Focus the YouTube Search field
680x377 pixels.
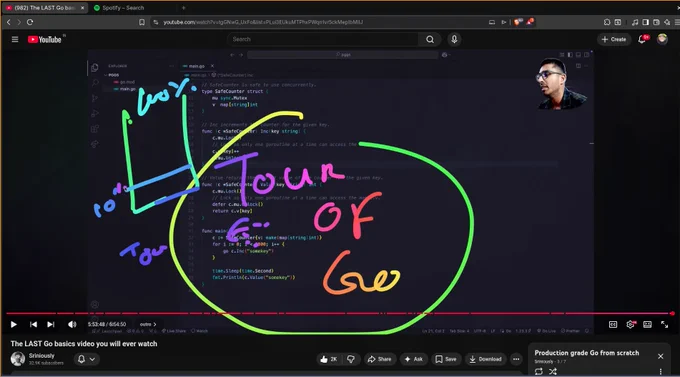tap(323, 39)
